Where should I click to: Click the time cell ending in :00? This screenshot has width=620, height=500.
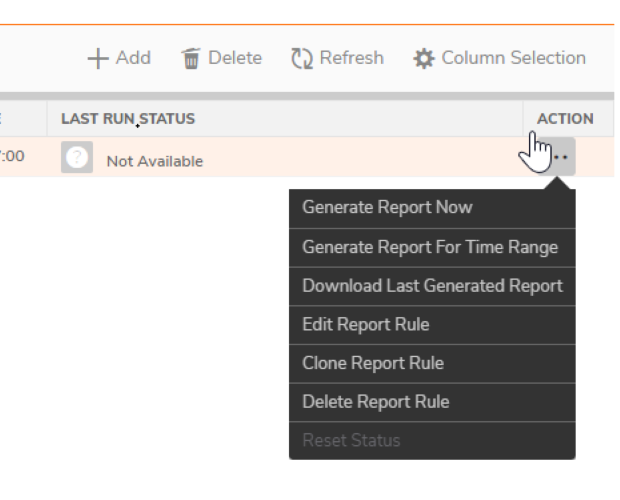click(13, 157)
